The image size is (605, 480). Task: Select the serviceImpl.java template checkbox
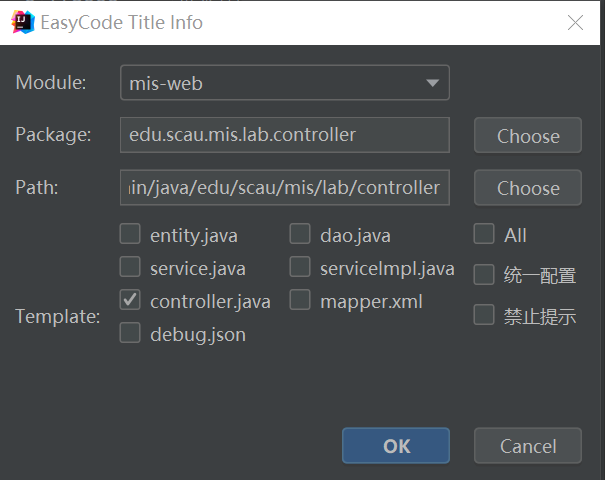tap(300, 267)
